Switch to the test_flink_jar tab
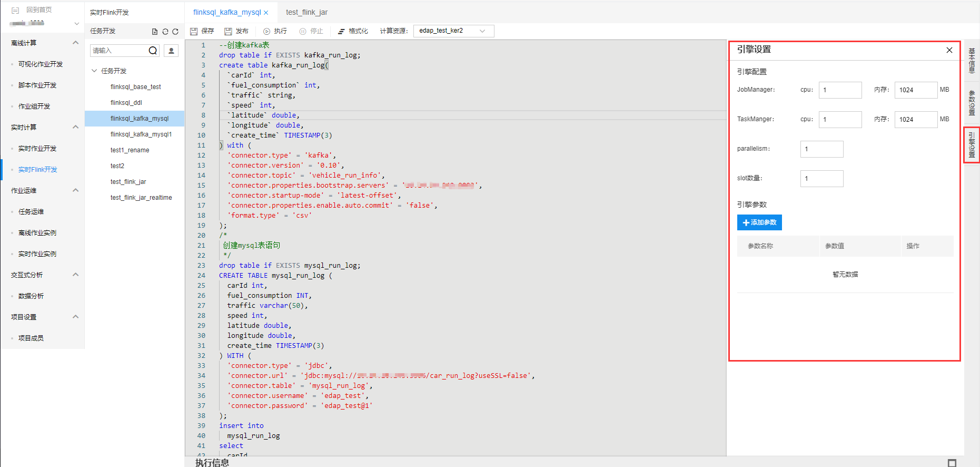The image size is (980, 467). [306, 12]
